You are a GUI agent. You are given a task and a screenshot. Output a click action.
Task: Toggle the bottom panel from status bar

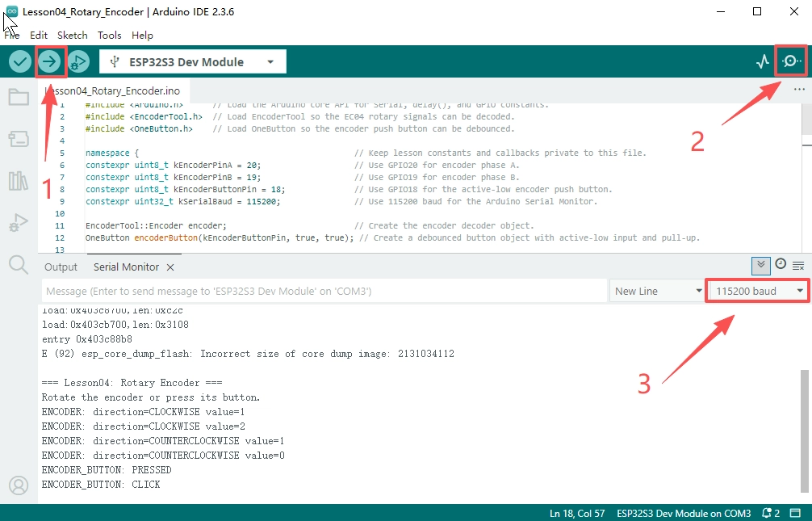click(x=795, y=513)
